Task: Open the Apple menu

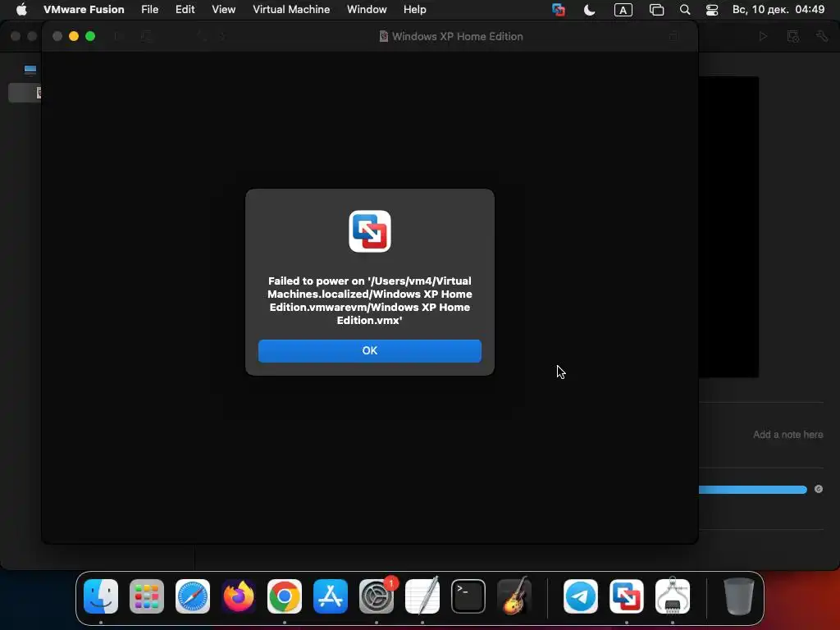Action: tap(21, 10)
